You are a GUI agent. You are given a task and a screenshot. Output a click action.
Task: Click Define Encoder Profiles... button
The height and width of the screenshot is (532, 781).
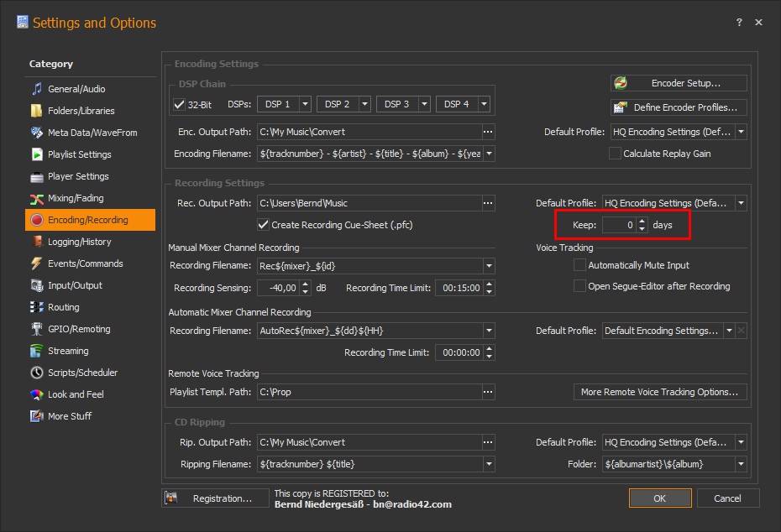click(679, 107)
